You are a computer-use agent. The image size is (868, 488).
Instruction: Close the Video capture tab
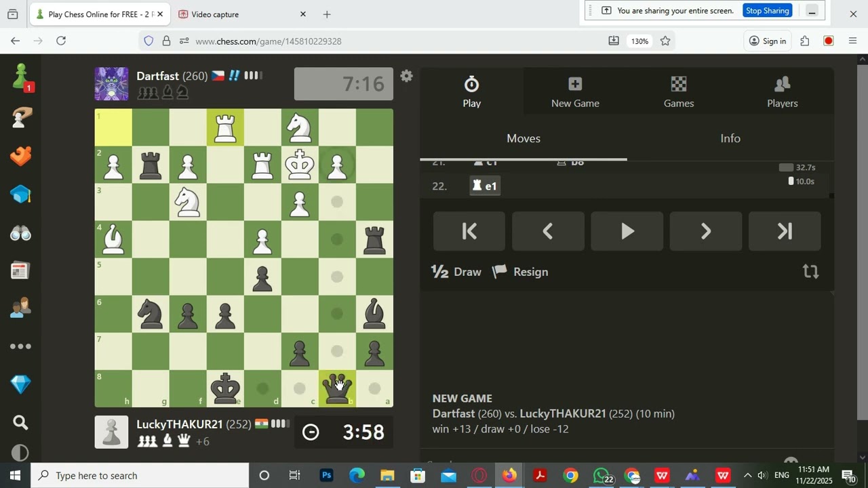coord(303,14)
